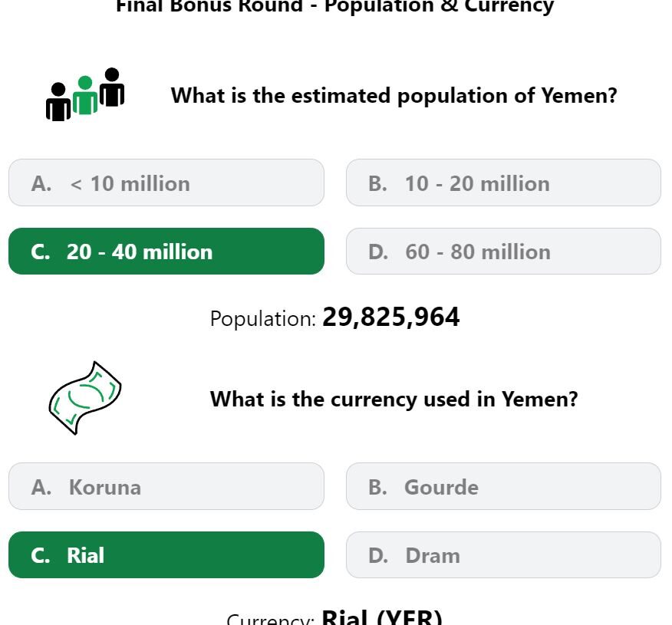672x625 pixels.
Task: Click the 'Population:' label
Action: click(x=263, y=319)
